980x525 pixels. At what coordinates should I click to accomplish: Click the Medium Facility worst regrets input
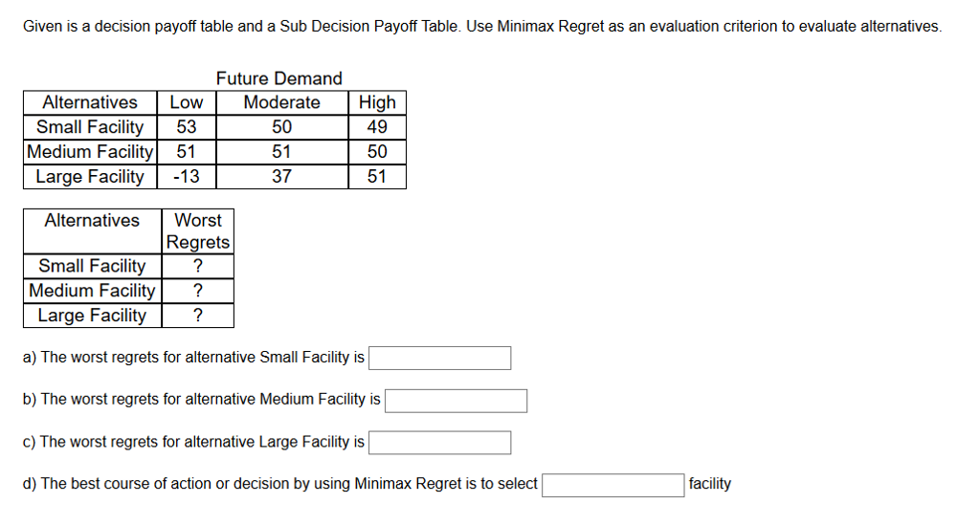(456, 401)
